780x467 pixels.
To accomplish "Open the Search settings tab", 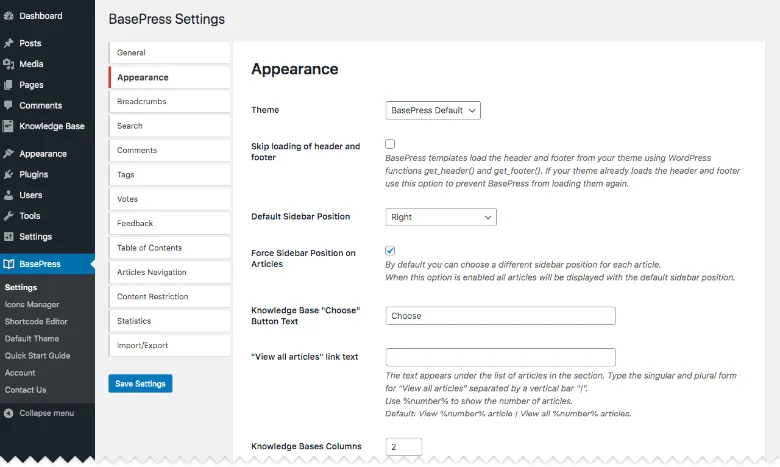I will 169,126.
